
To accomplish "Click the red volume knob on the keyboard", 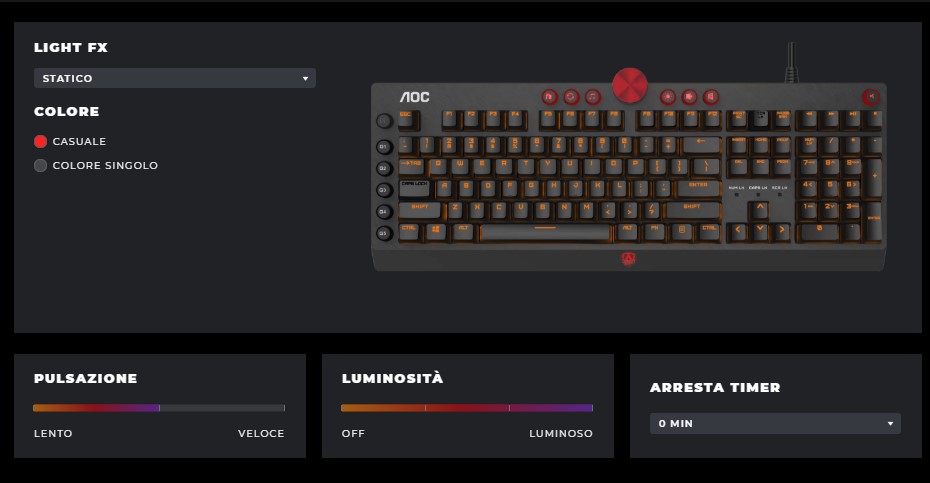I will 629,85.
